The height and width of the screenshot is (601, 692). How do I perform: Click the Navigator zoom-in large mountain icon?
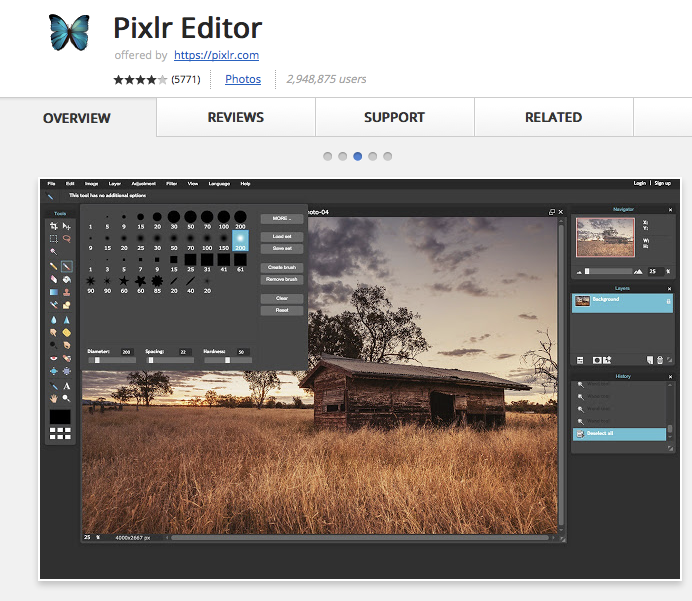638,271
